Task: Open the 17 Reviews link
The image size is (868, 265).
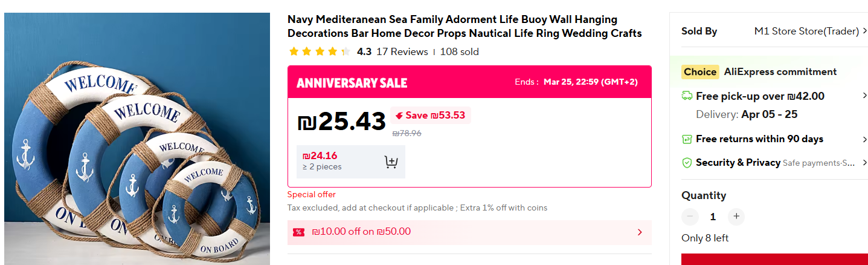Action: (402, 52)
